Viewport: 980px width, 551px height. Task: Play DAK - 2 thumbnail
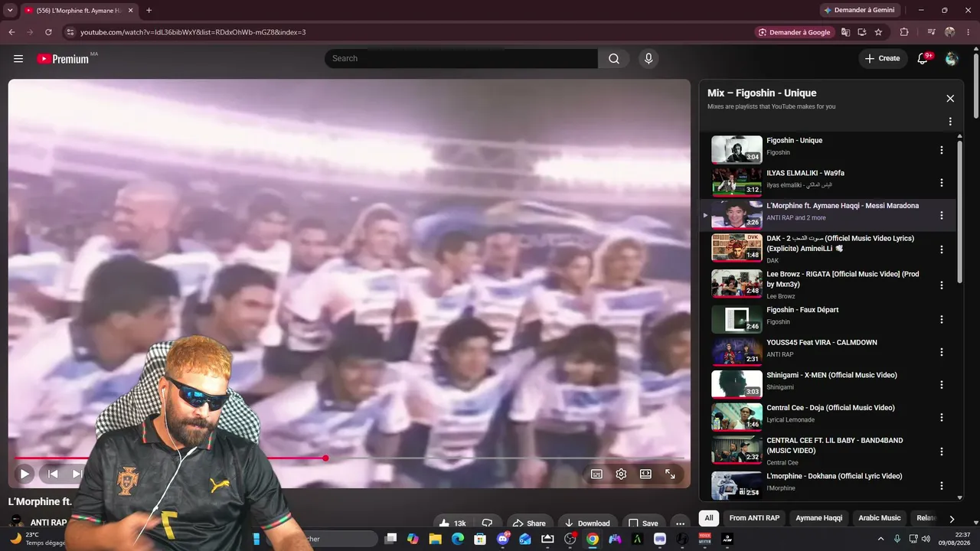pyautogui.click(x=737, y=248)
